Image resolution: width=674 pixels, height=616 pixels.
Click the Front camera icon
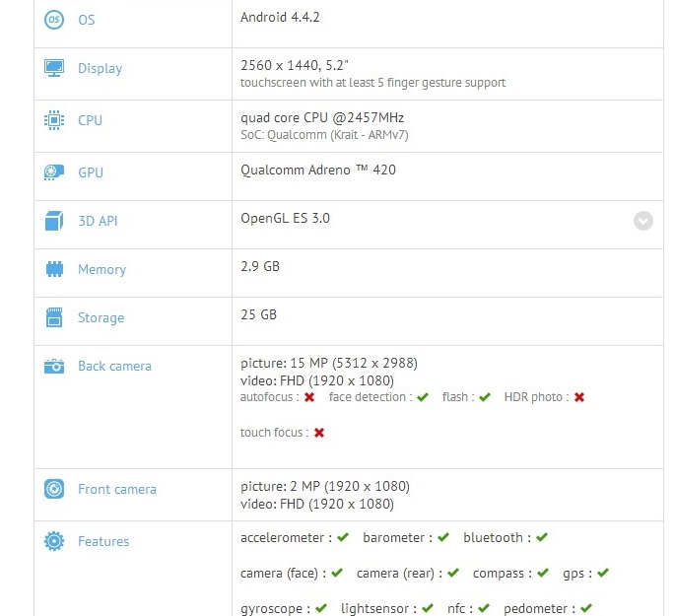click(x=54, y=489)
